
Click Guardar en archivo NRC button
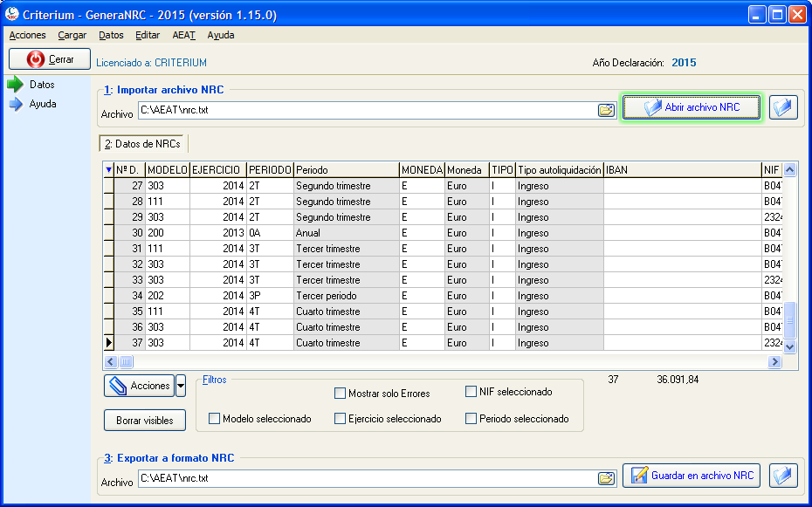(692, 476)
